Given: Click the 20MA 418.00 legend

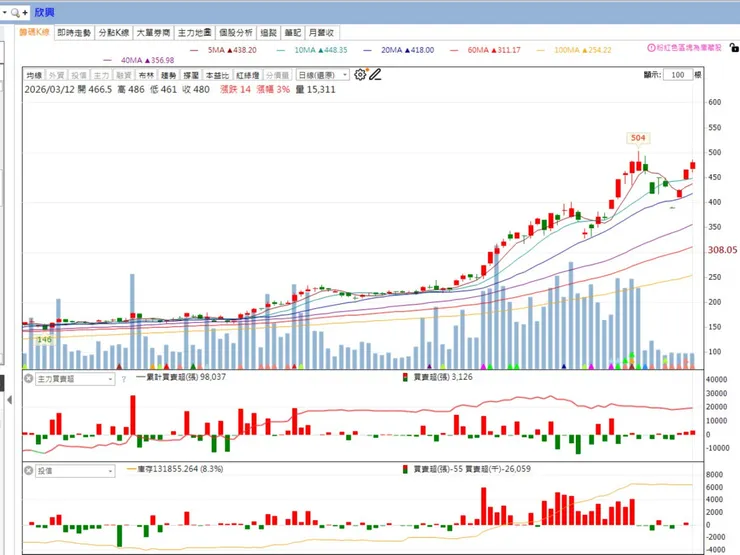Looking at the screenshot, I should click(399, 50).
